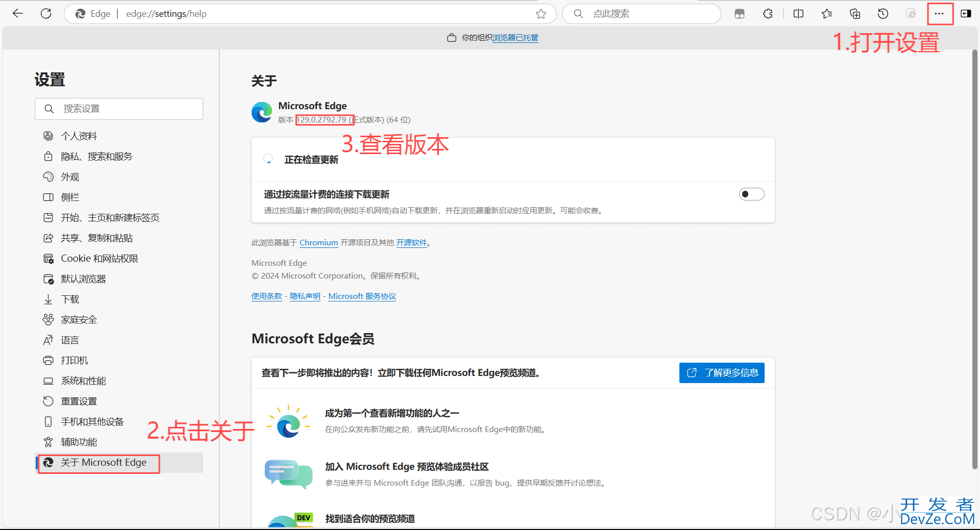
Task: Open Settings and more three-dot menu
Action: (939, 14)
